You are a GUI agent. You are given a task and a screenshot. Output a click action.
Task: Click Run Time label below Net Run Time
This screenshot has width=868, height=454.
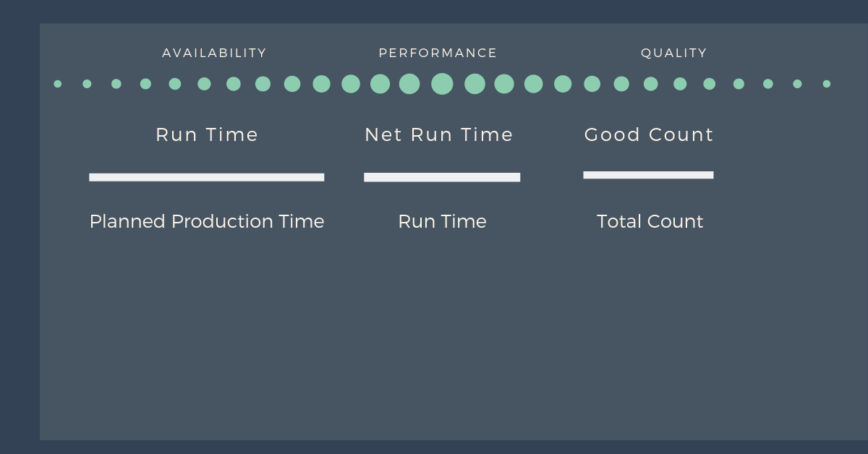pos(442,221)
